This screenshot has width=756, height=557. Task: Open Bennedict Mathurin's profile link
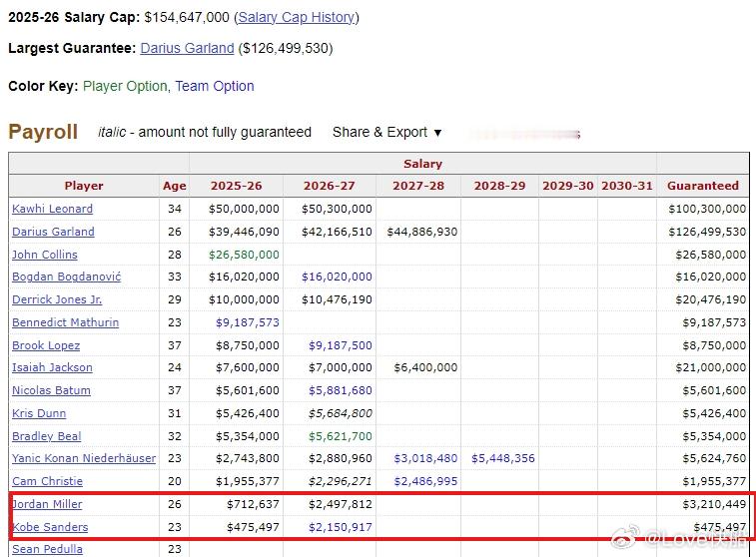(x=65, y=322)
